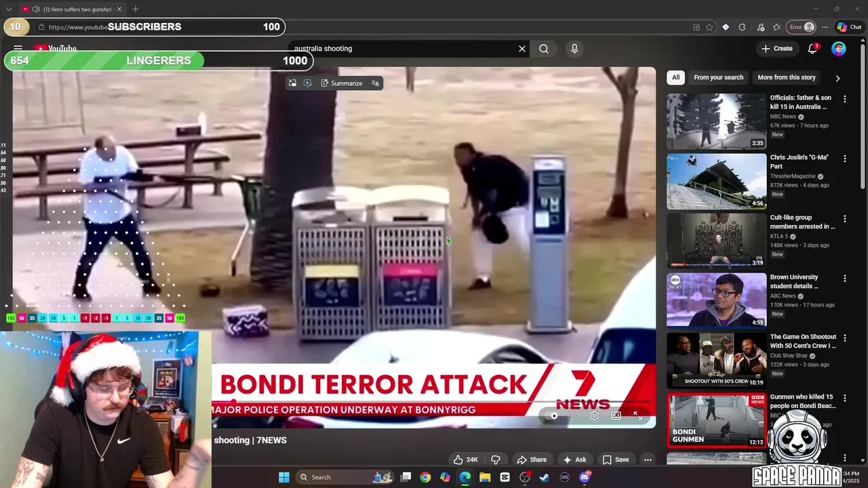
Task: Select the All filter chip
Action: [x=675, y=77]
